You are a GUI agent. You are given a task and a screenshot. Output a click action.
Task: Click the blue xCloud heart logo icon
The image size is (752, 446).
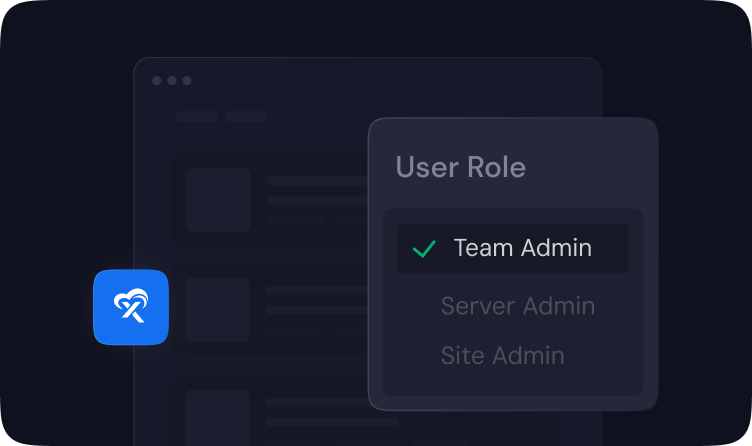pyautogui.click(x=131, y=307)
